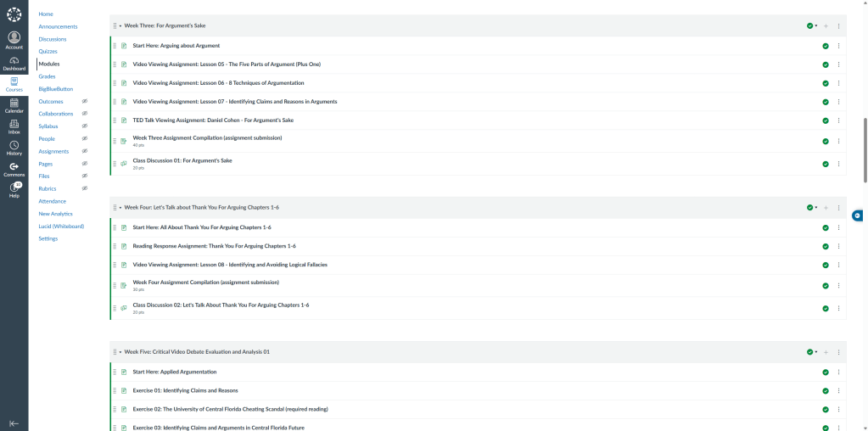868x431 pixels.
Task: Open the Dashboard in global navigation
Action: pos(14,63)
